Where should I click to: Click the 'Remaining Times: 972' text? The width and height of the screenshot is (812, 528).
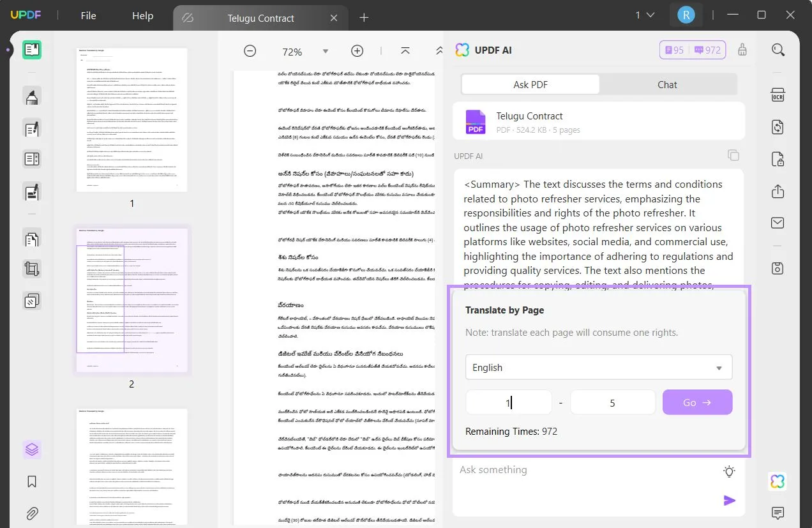511,432
